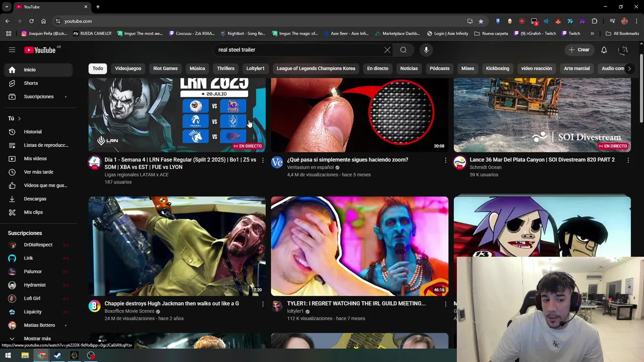The height and width of the screenshot is (362, 644).
Task: Select the En directo filter chip
Action: click(x=377, y=68)
